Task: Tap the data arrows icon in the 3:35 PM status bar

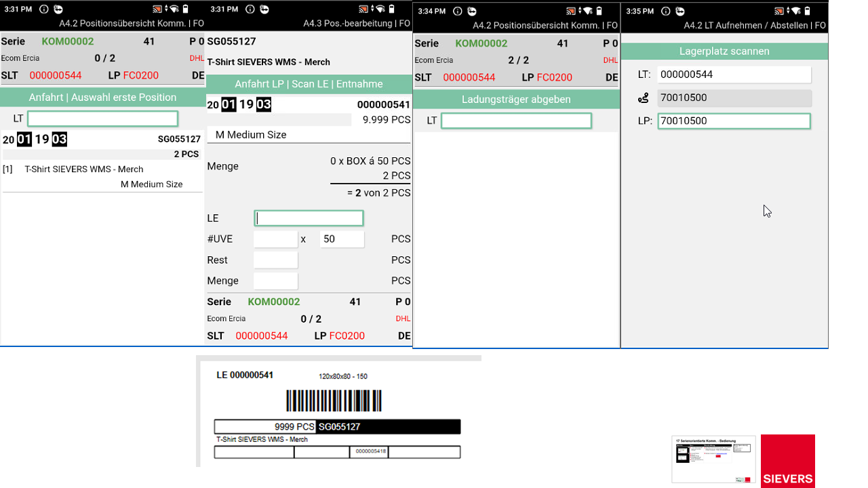Action: tap(788, 11)
